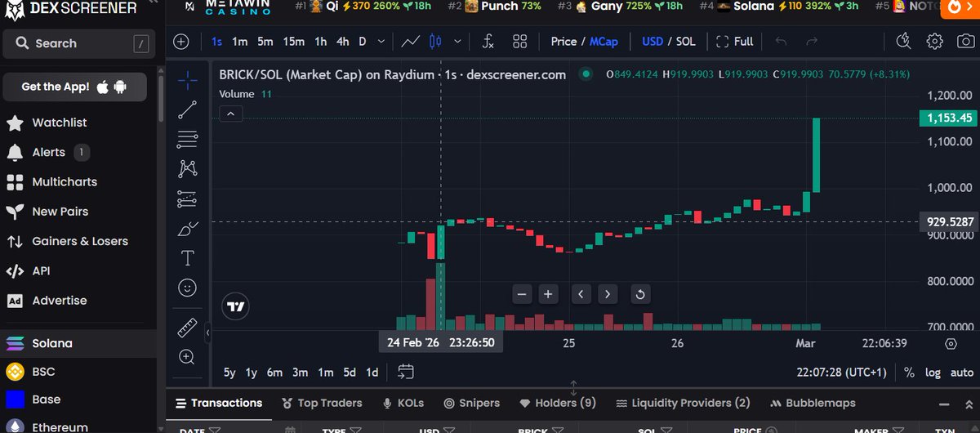Open the go-to-date calendar icon
Image resolution: width=980 pixels, height=433 pixels.
[406, 372]
